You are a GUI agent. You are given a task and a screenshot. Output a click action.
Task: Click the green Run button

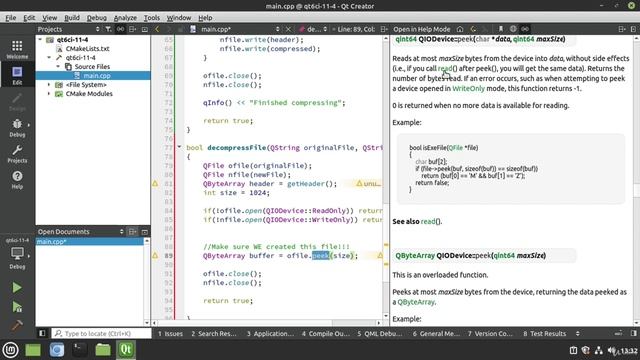pos(17,288)
